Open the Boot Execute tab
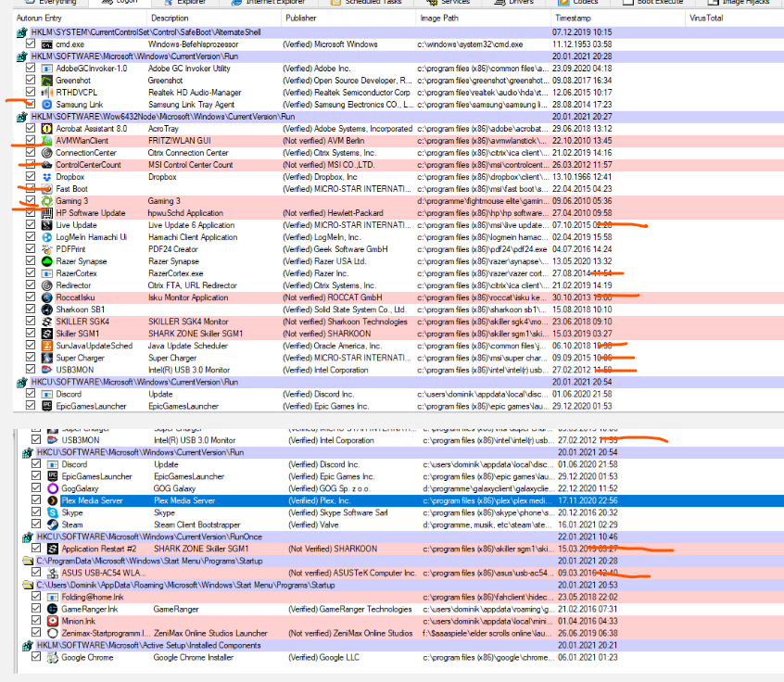784x682 pixels. (653, 2)
